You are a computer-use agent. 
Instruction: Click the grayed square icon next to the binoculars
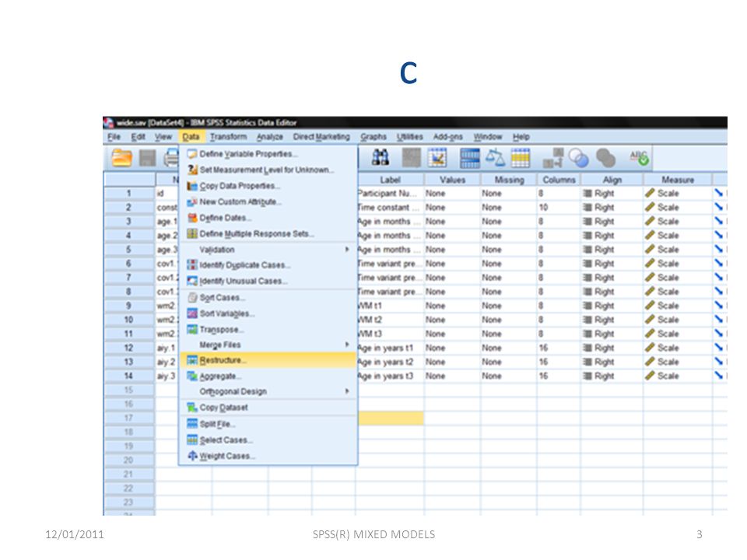(x=411, y=158)
